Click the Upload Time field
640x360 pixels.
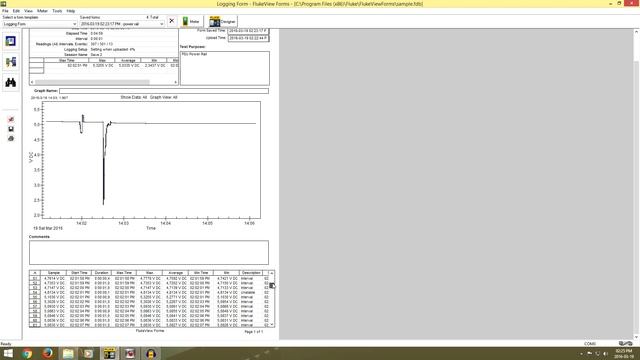click(x=248, y=38)
